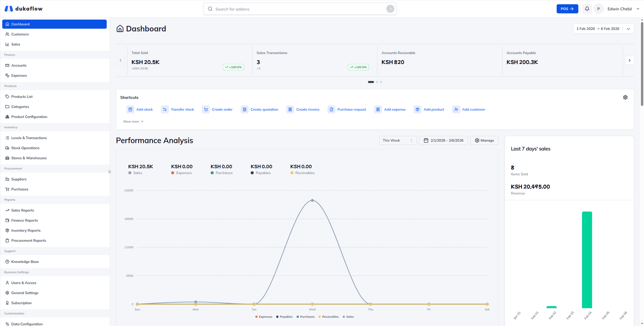The height and width of the screenshot is (326, 644).
Task: Click the Add customer shortcut icon
Action: point(456,109)
